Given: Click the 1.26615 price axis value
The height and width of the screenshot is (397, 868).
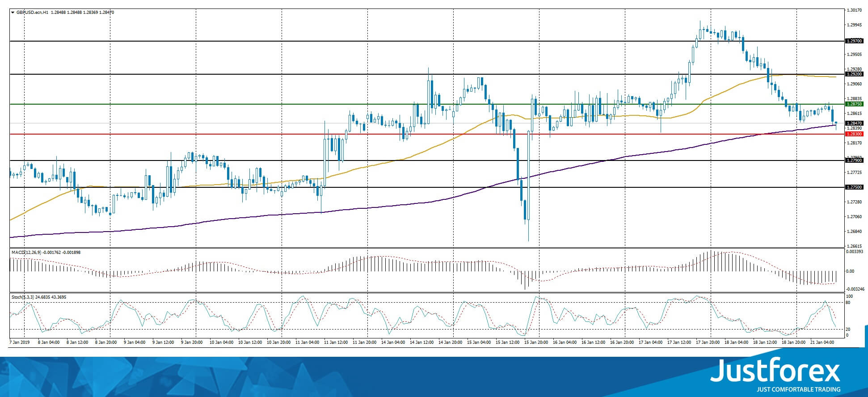Looking at the screenshot, I should click(x=855, y=246).
